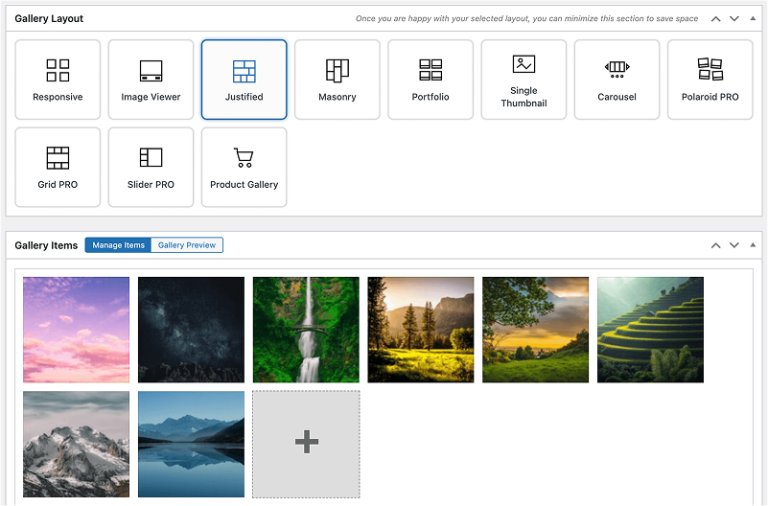Screen dimensions: 768x506
Task: Switch to the Gallery Preview tab
Action: point(187,245)
